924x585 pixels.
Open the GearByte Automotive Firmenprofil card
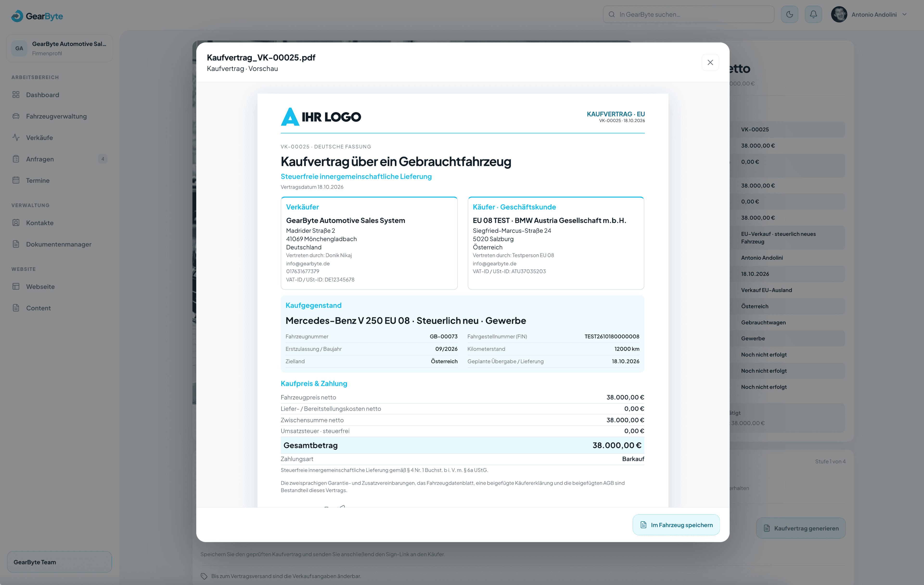click(x=59, y=48)
